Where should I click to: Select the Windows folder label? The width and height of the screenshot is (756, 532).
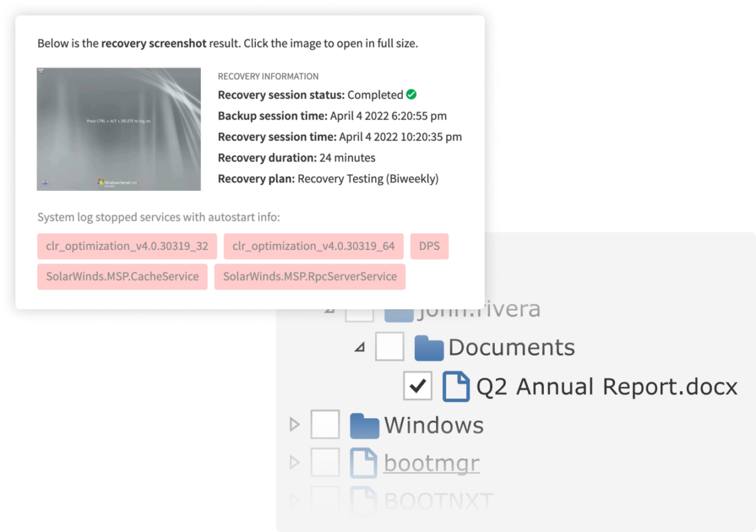click(x=434, y=425)
